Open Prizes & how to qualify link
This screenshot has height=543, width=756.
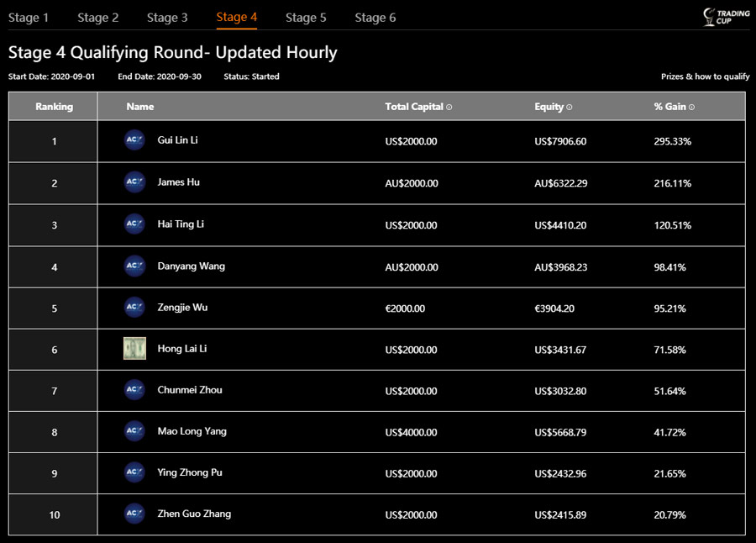(705, 76)
